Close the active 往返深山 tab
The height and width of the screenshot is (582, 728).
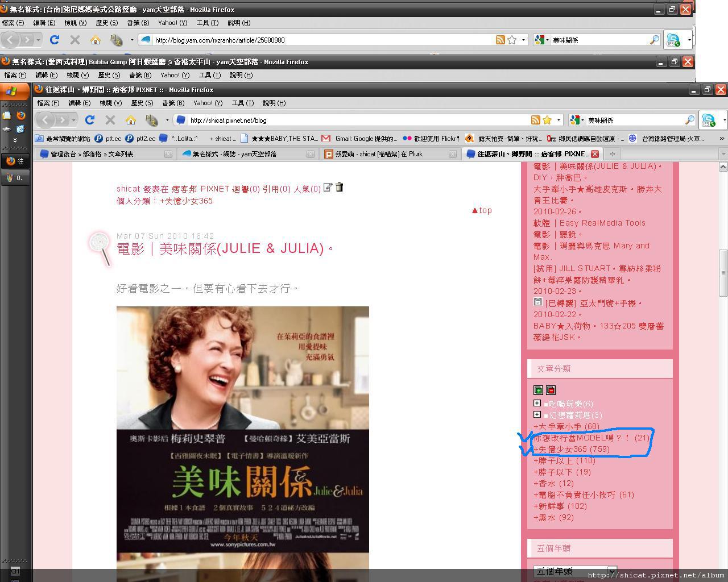pos(594,153)
